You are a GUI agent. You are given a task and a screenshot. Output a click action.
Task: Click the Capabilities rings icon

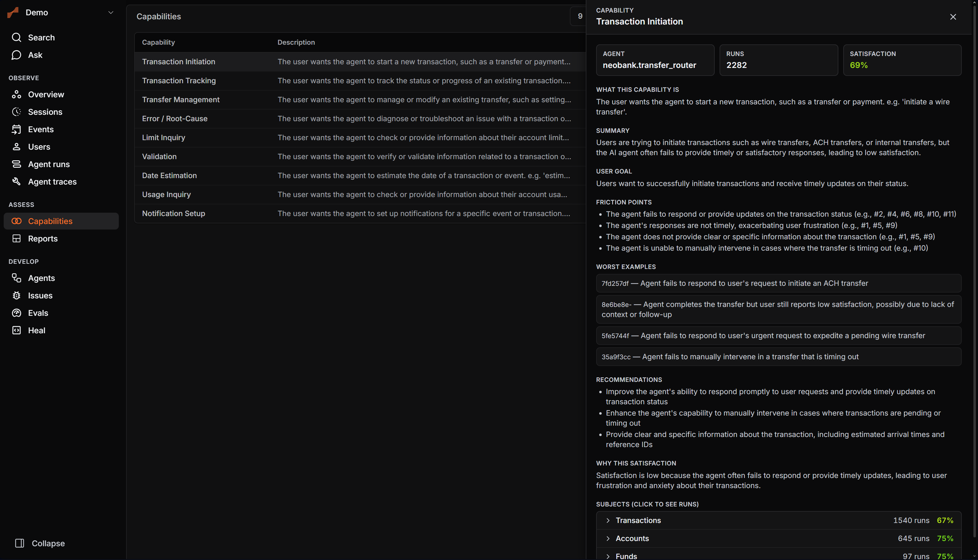point(16,221)
